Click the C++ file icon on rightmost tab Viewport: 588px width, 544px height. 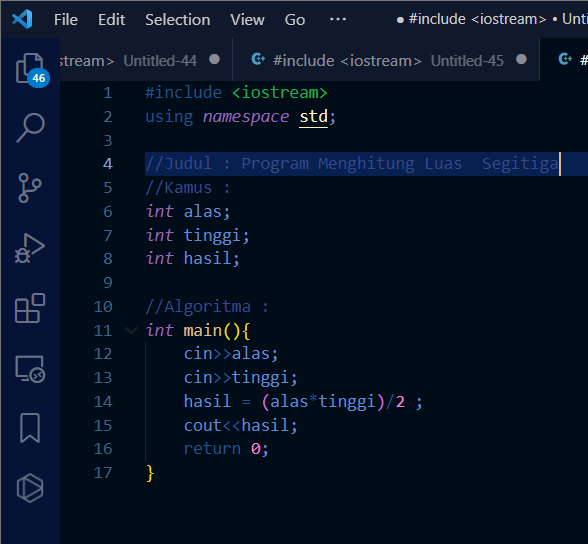coord(565,59)
